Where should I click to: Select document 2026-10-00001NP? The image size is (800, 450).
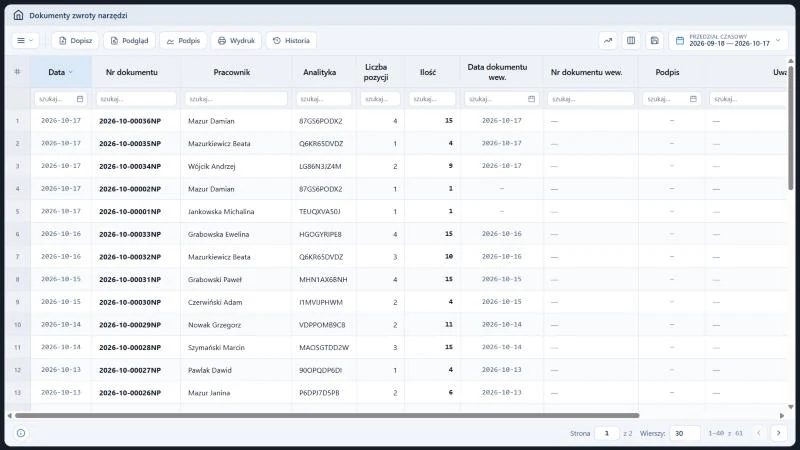pyautogui.click(x=130, y=211)
